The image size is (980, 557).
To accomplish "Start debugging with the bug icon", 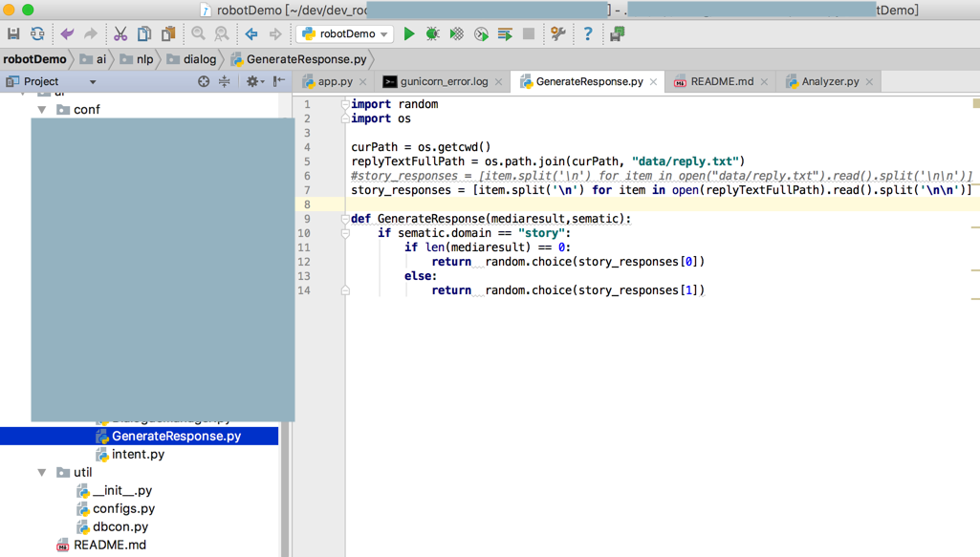I will coord(431,33).
